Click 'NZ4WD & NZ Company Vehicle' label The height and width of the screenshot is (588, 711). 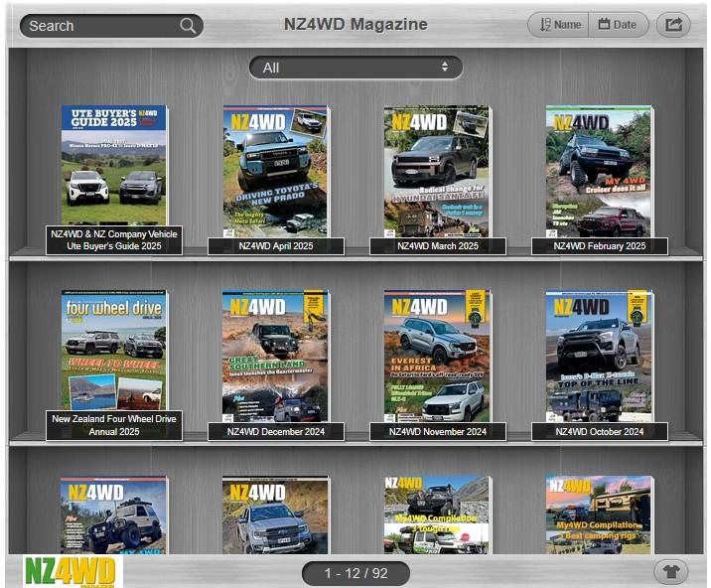click(x=114, y=240)
